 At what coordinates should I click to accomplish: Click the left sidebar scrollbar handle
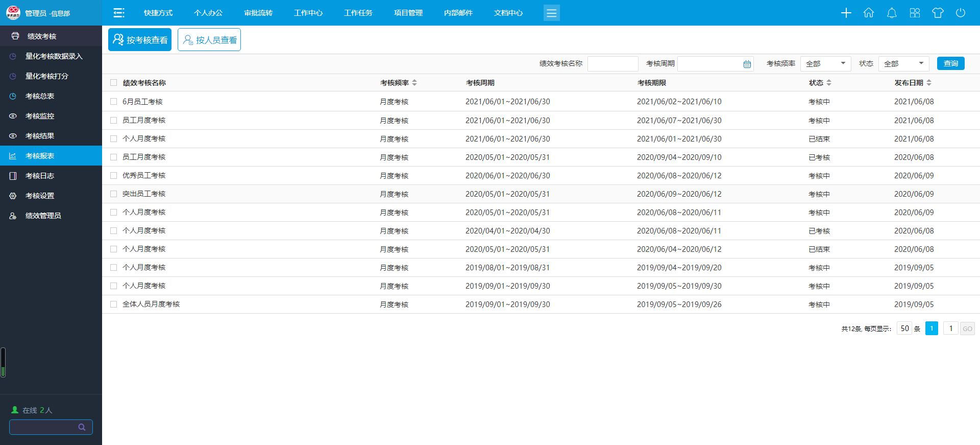click(x=3, y=363)
